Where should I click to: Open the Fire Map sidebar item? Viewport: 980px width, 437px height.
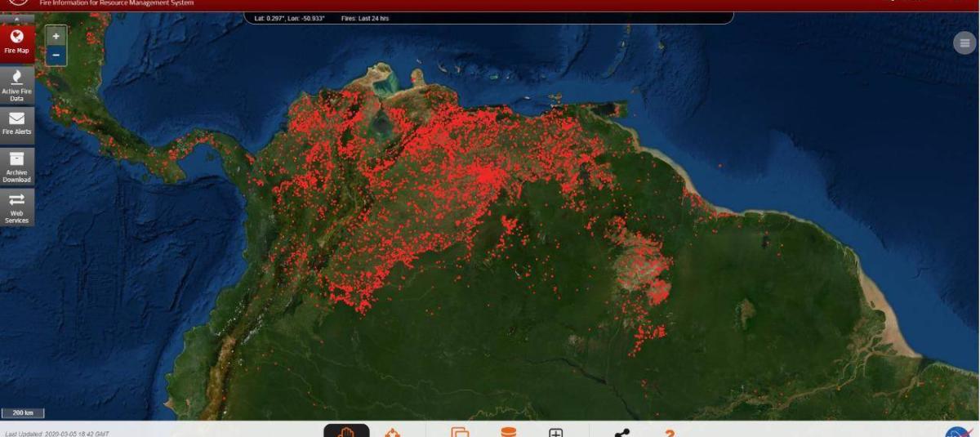point(17,41)
